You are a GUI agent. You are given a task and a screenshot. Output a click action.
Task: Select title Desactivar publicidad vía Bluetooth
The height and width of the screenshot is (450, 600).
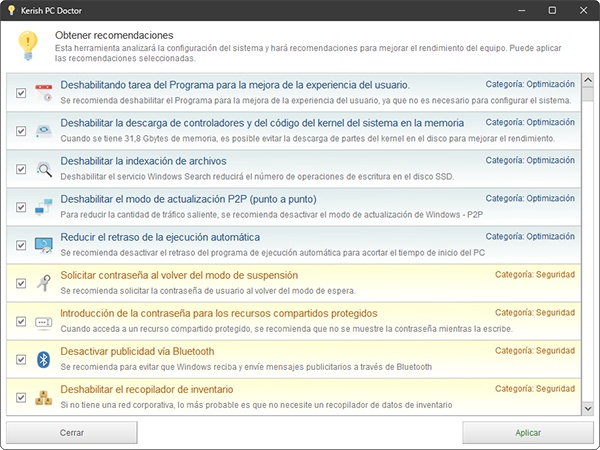(137, 351)
